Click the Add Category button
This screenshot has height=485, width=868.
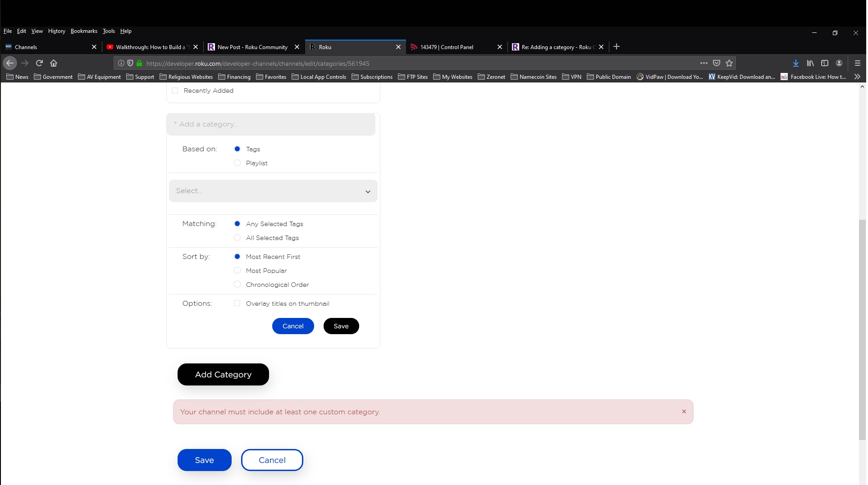223,374
